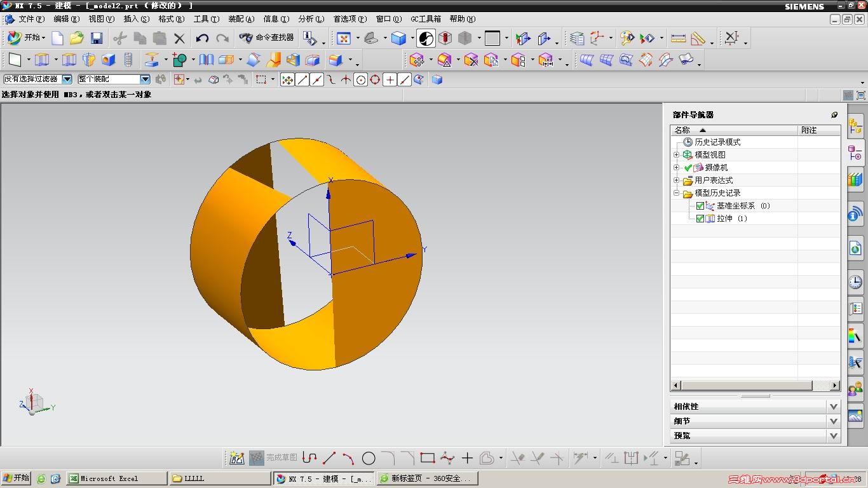
Task: Click the sketch Point plus tool
Action: 467,457
